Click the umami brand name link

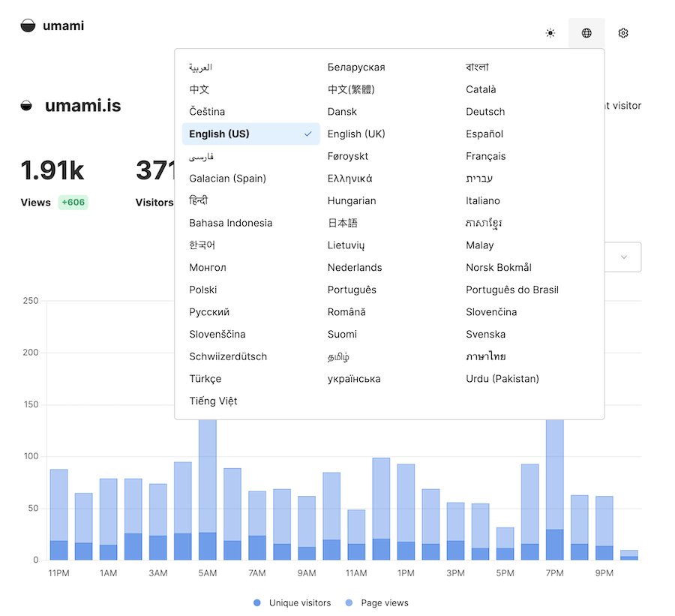64,26
